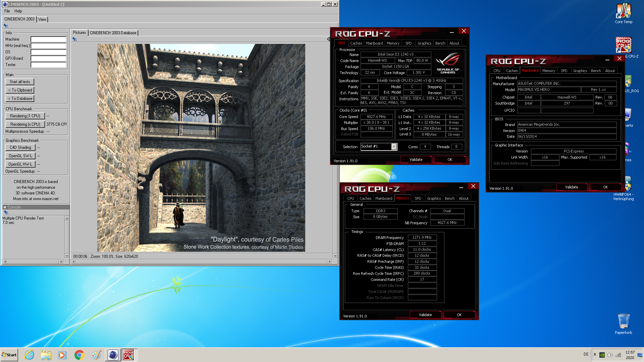Image resolution: width=644 pixels, height=362 pixels.
Task: Run Rendering (1 CPU) benchmark
Action: click(25, 116)
